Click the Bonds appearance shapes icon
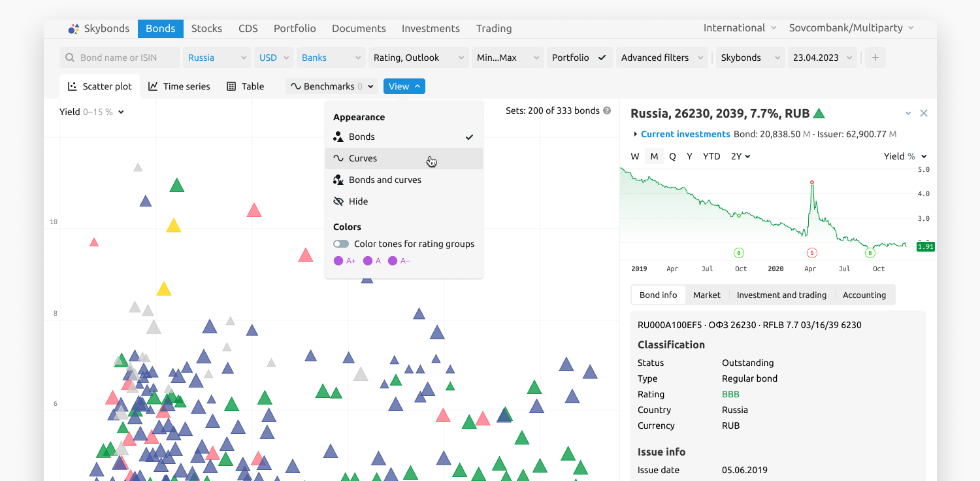980x481 pixels. point(338,137)
